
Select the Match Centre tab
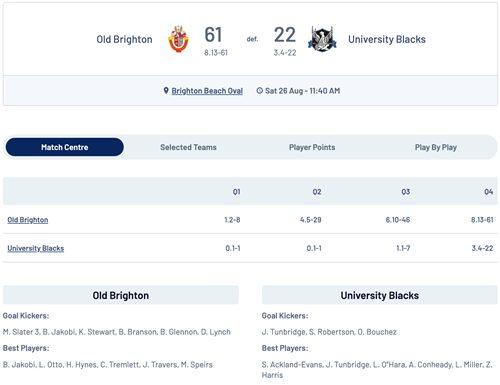pos(65,147)
